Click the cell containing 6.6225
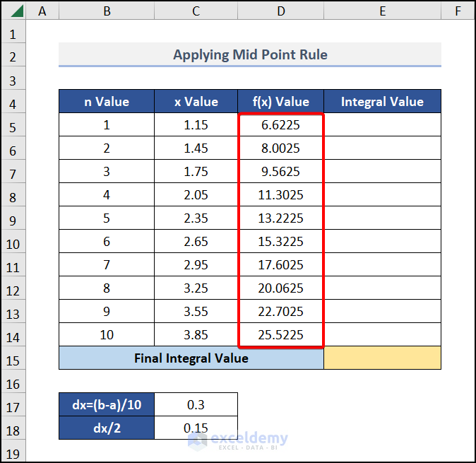476x463 pixels. [x=281, y=125]
